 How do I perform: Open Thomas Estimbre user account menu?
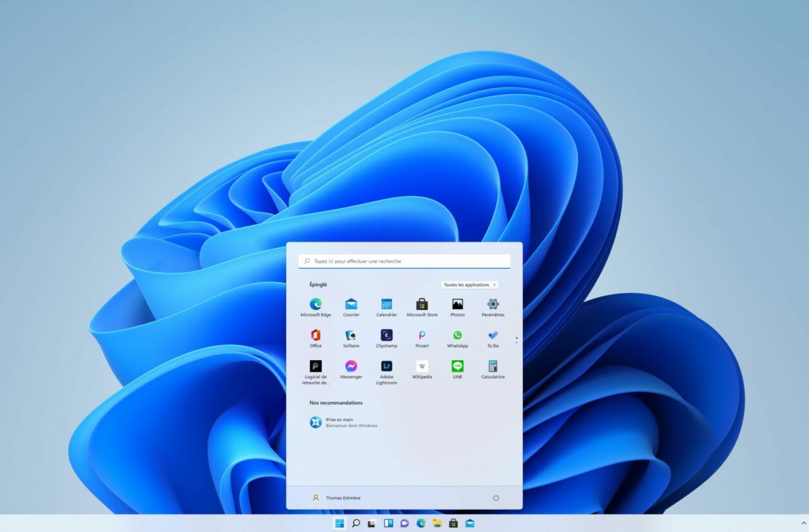coord(336,498)
